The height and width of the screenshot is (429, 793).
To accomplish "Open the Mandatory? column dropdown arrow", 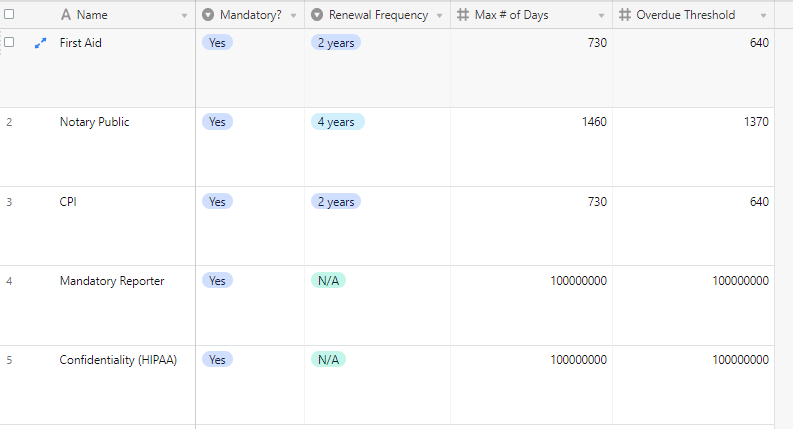I will [x=293, y=16].
